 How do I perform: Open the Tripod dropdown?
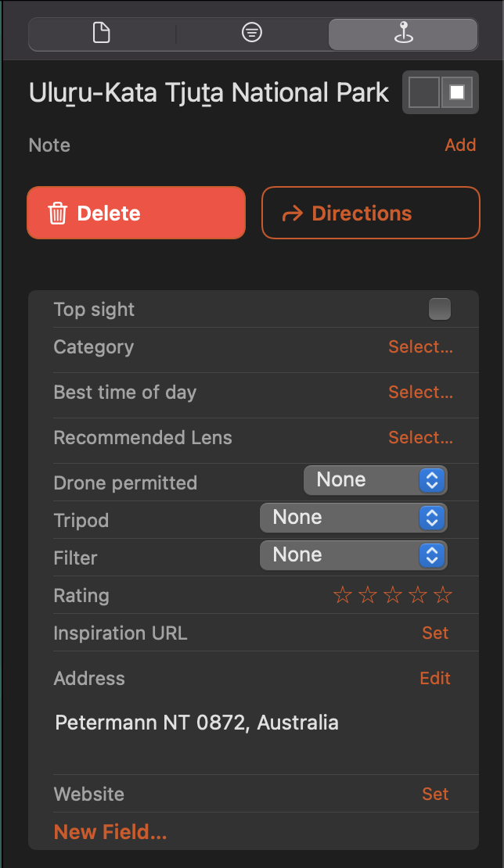pos(354,518)
